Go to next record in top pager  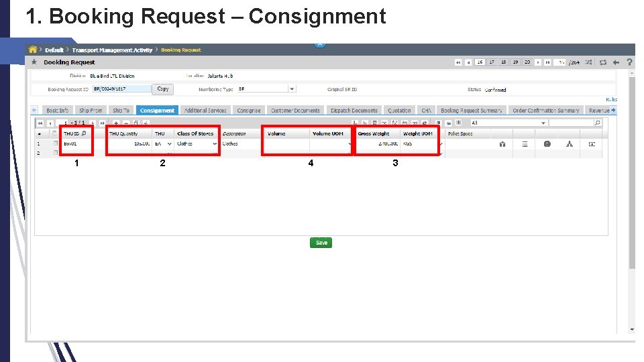coord(538,62)
